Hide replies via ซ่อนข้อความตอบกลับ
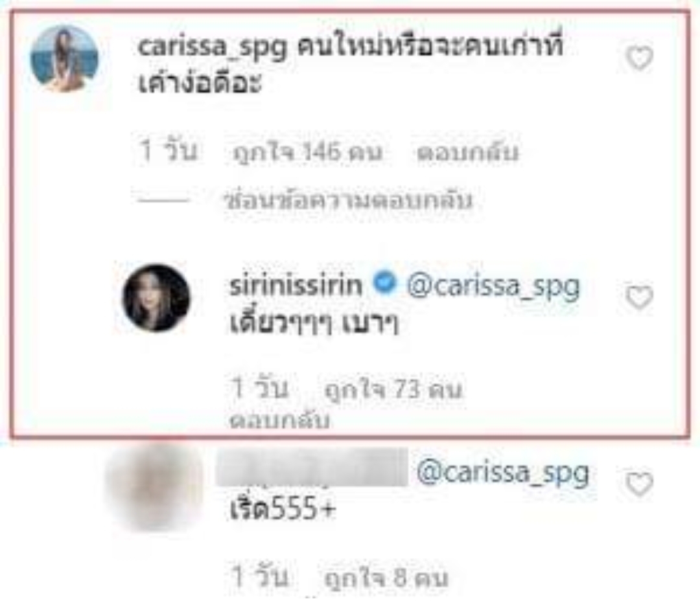The image size is (700, 612). pyautogui.click(x=348, y=201)
